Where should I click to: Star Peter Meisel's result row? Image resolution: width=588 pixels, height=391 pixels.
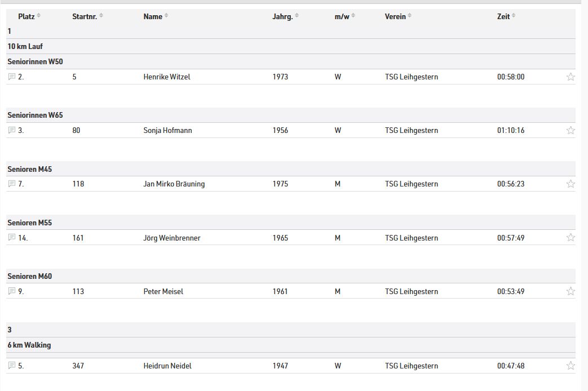pyautogui.click(x=571, y=291)
